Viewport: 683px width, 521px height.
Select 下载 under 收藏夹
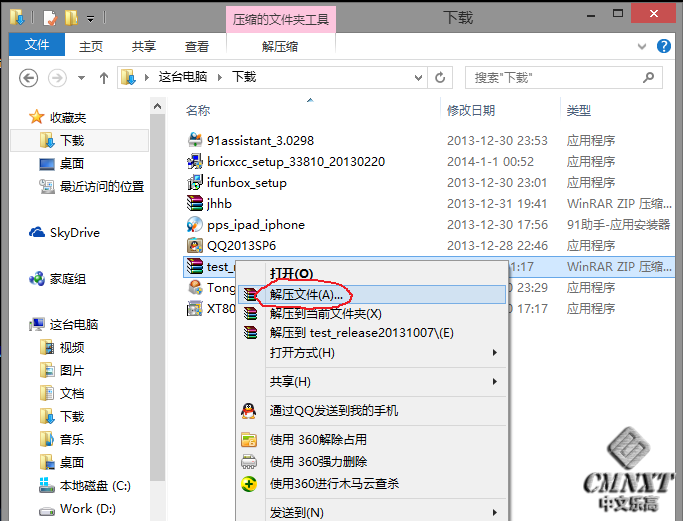[x=79, y=140]
